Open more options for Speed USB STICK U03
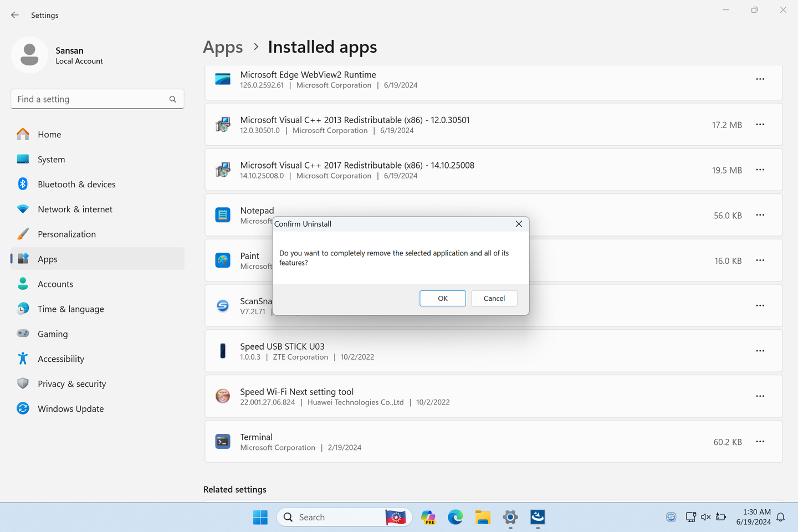Image resolution: width=798 pixels, height=532 pixels. pos(760,350)
